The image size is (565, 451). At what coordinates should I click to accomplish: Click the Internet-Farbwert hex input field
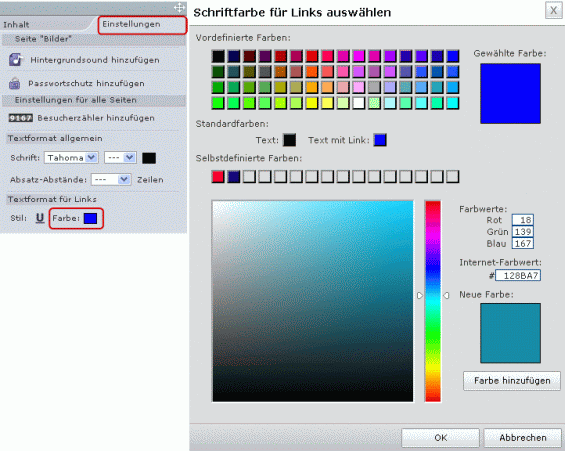[518, 276]
